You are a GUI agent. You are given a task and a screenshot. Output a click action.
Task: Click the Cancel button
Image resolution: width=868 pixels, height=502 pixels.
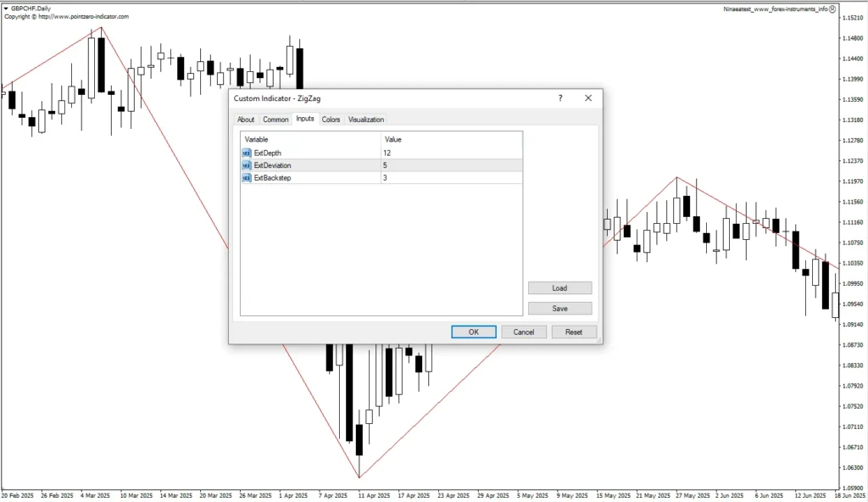coord(524,332)
